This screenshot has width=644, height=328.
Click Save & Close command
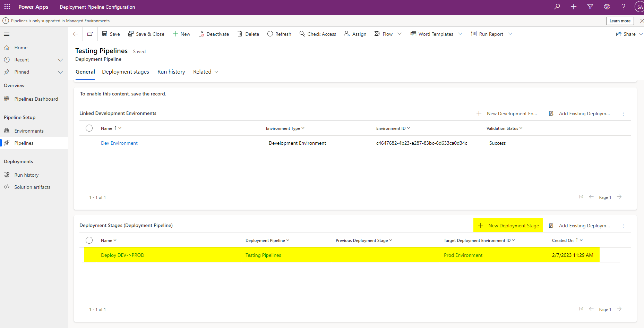[x=146, y=34]
